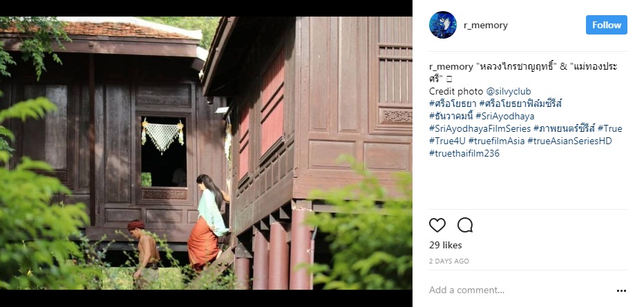Open the #truethaifilm236 hashtag
This screenshot has width=644, height=307.
tap(464, 154)
